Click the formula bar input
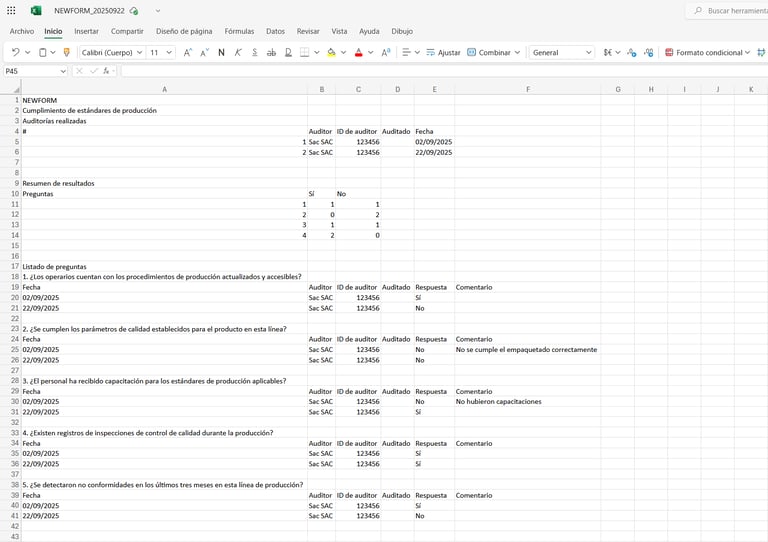 point(445,71)
